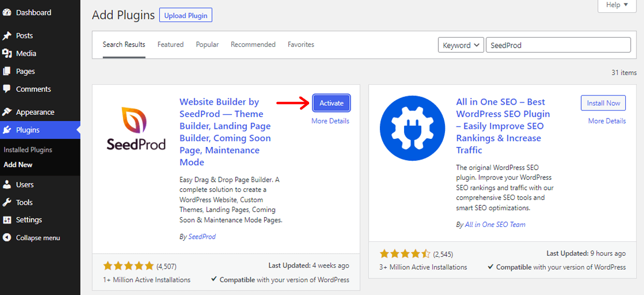
Task: Open All in One SEO Team author link
Action: coord(495,225)
